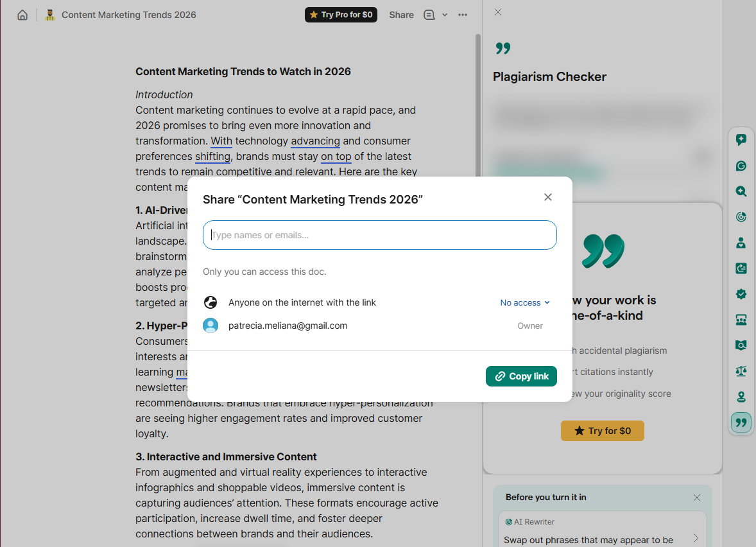Open the citation book-search icon in sidebar
Viewport: 756px width, 547px height.
pyautogui.click(x=741, y=345)
